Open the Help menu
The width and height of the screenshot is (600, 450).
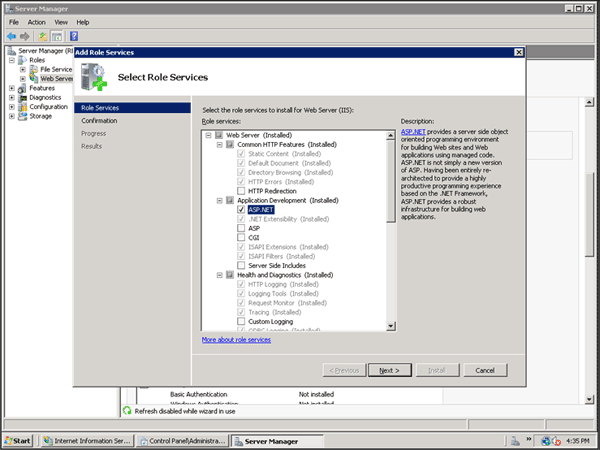coord(83,22)
